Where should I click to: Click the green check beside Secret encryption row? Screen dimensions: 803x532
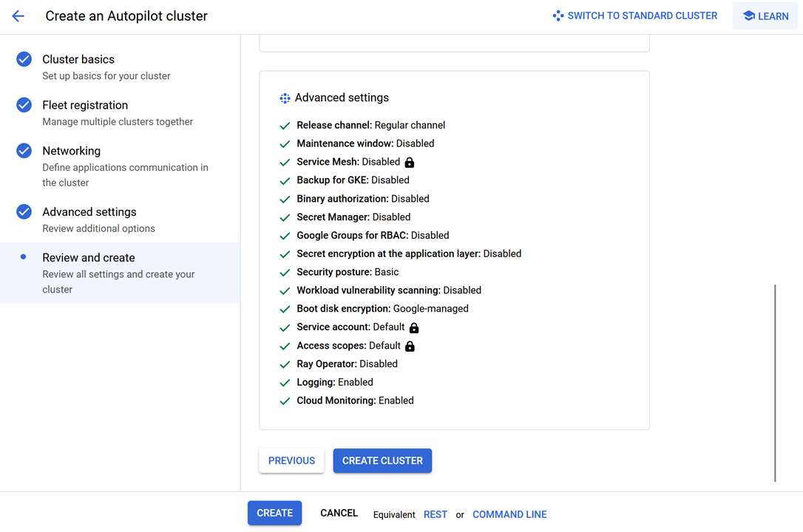pyautogui.click(x=285, y=255)
